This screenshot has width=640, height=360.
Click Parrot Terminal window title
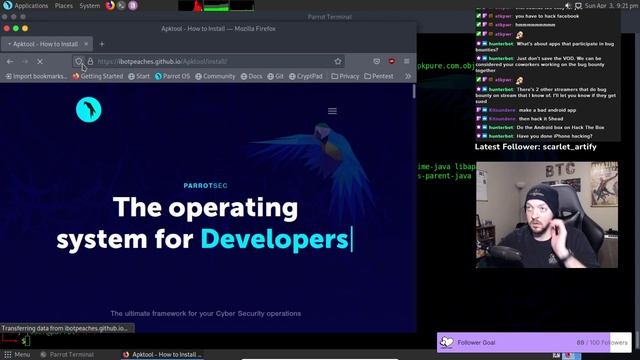[330, 17]
